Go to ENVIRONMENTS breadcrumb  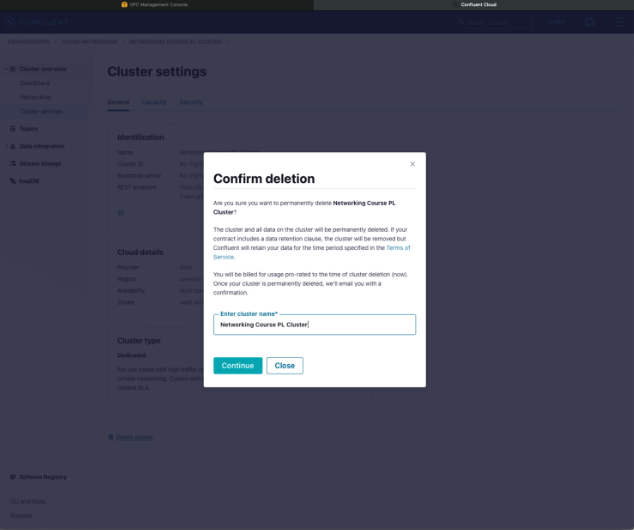coord(28,42)
